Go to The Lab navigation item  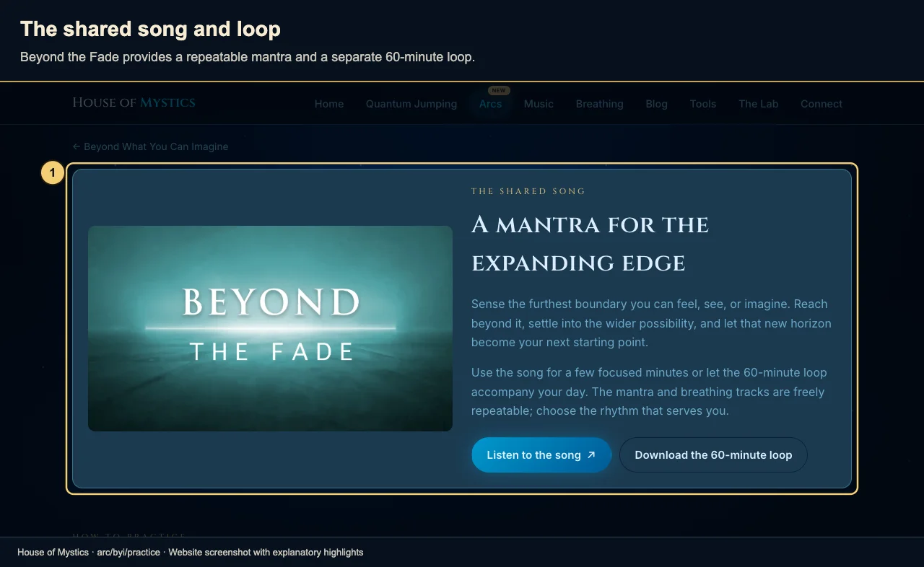pyautogui.click(x=759, y=104)
